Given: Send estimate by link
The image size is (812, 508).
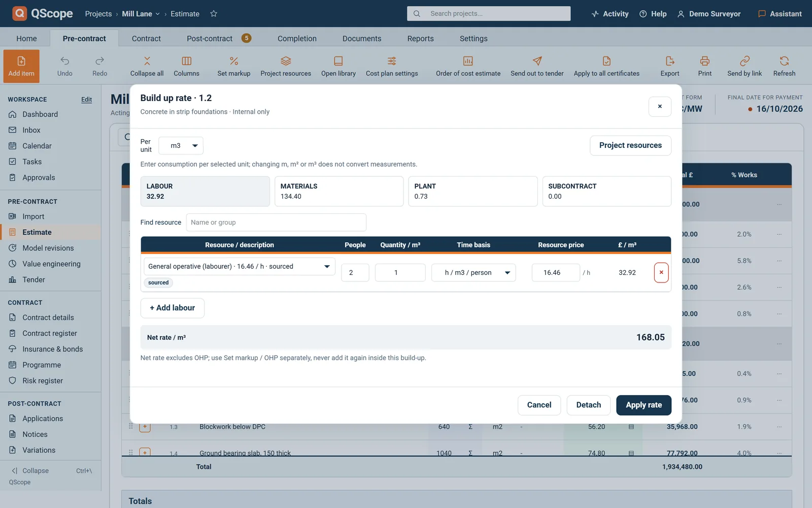Looking at the screenshot, I should tap(745, 66).
